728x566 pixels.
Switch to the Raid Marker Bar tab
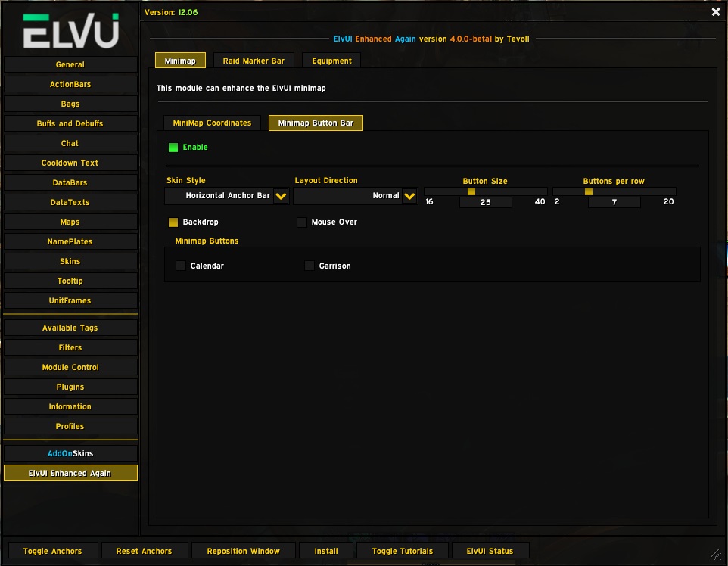(254, 61)
